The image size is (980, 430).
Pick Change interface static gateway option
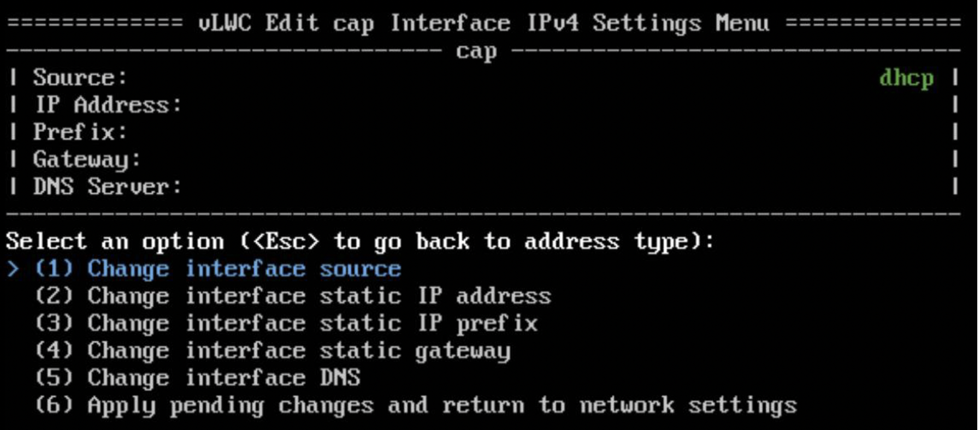pyautogui.click(x=273, y=350)
